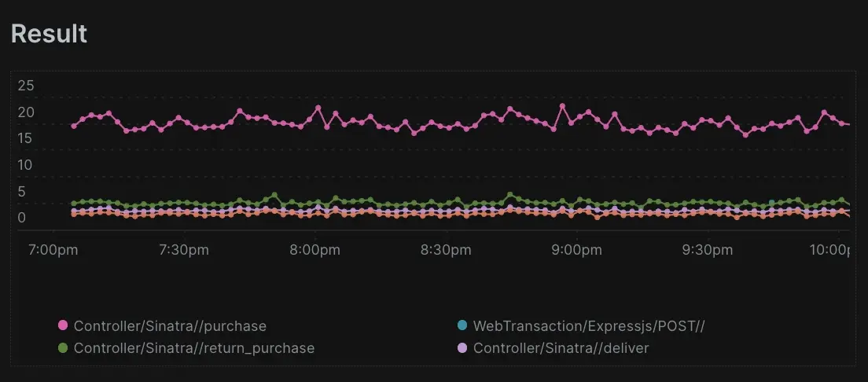Select the 15 value on the y-axis
Image resolution: width=868 pixels, height=382 pixels.
(x=26, y=138)
